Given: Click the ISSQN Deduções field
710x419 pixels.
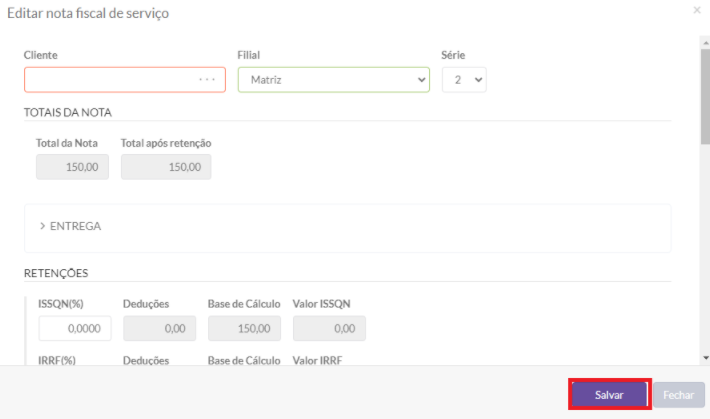Looking at the screenshot, I should (x=160, y=328).
